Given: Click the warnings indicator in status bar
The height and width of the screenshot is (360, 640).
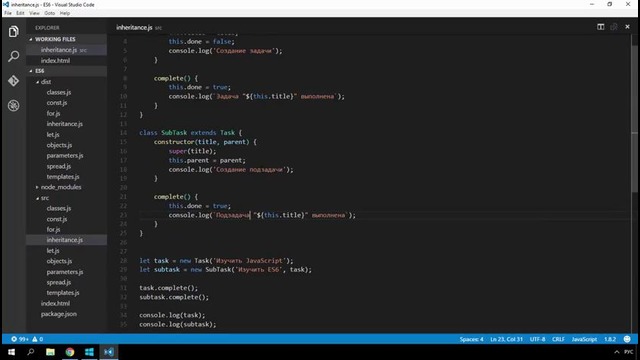Looking at the screenshot, I should click(38, 339).
